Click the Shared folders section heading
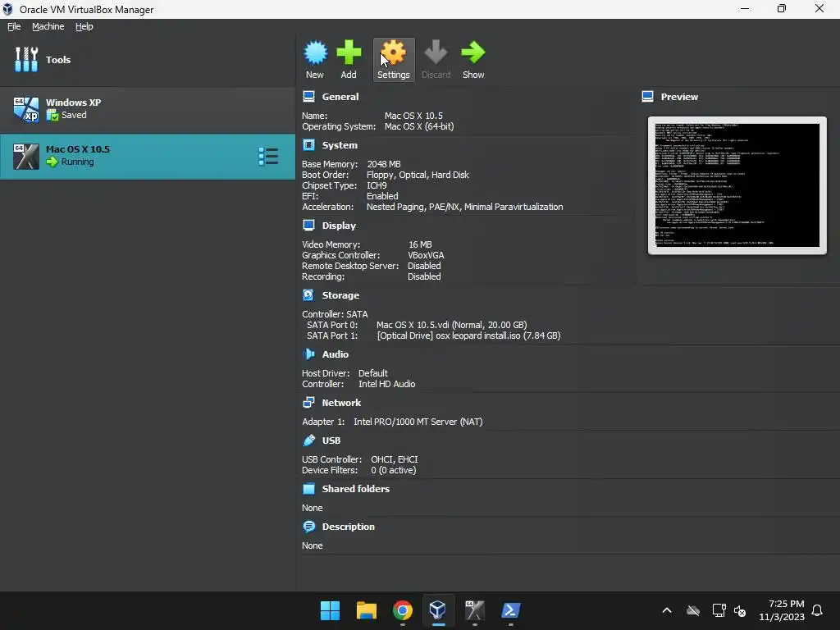The width and height of the screenshot is (840, 630). pos(356,489)
